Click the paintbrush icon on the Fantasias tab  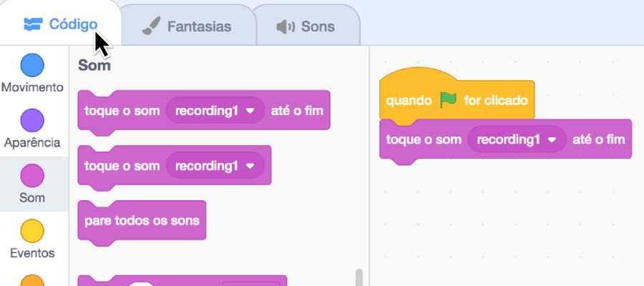pyautogui.click(x=150, y=26)
